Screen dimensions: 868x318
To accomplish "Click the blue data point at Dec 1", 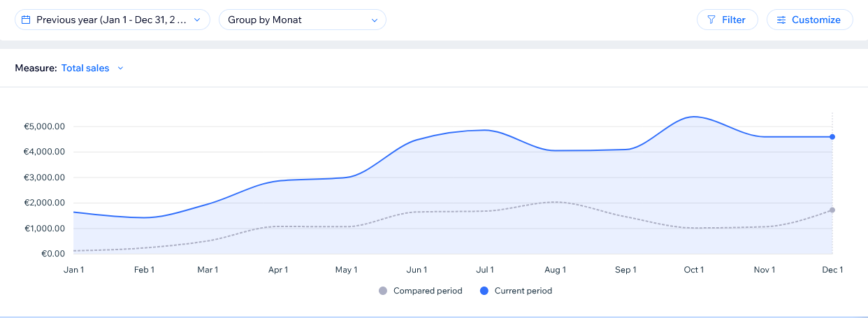I will (832, 137).
